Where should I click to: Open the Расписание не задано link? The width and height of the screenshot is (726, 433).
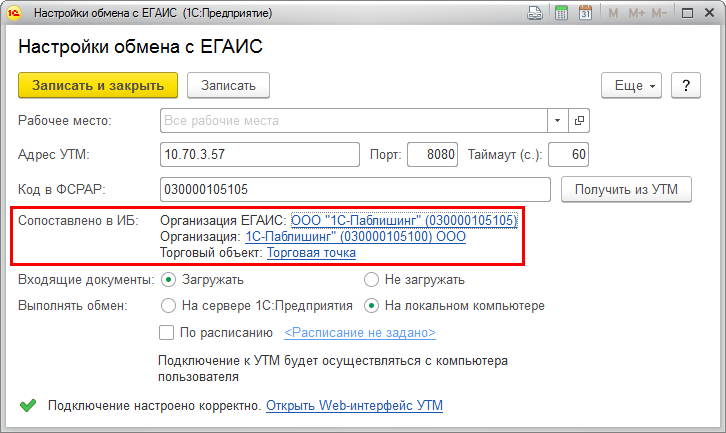[x=360, y=333]
